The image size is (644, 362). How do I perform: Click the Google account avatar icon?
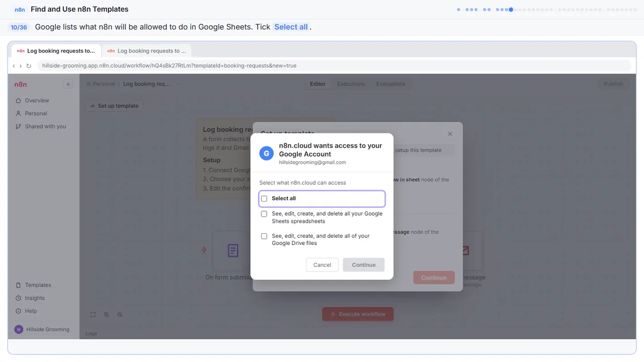267,153
